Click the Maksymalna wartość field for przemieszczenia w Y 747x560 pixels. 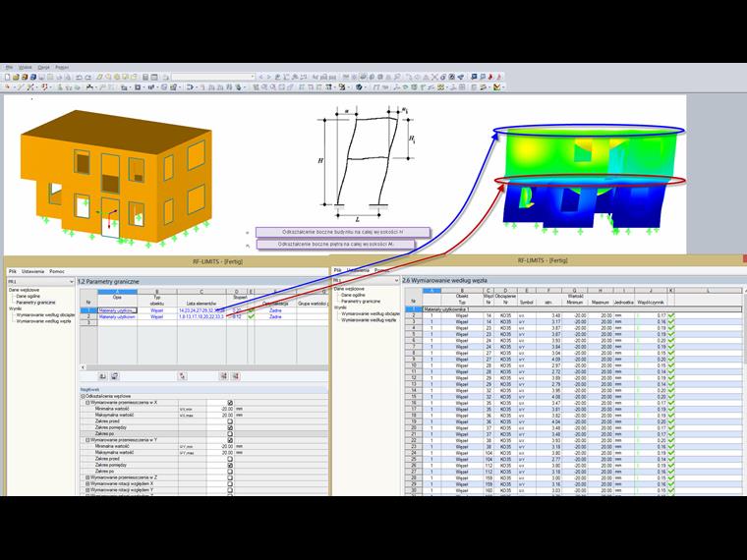220,452
